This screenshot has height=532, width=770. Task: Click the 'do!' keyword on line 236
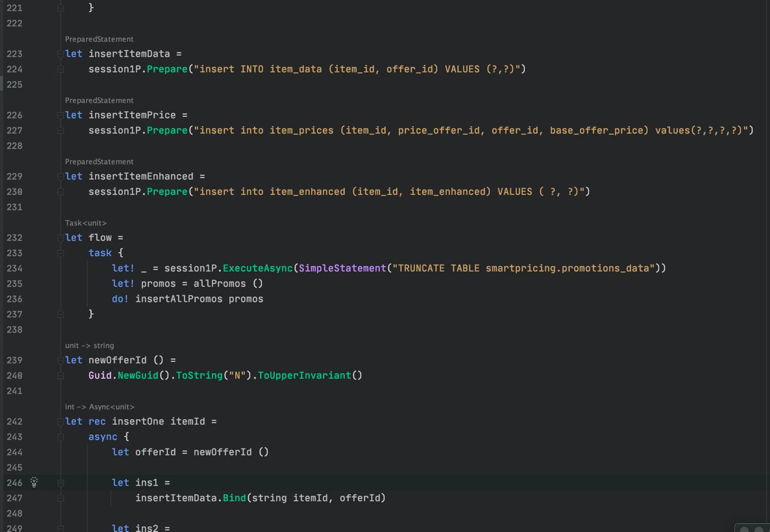pos(120,299)
